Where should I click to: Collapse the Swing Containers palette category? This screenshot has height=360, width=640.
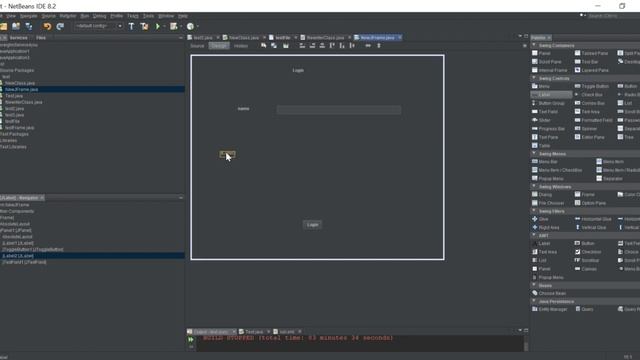point(534,45)
